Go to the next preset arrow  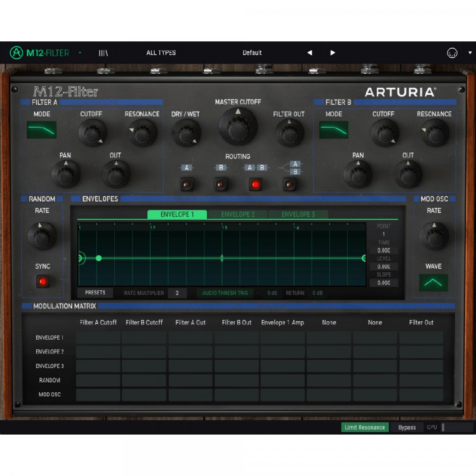pyautogui.click(x=333, y=53)
